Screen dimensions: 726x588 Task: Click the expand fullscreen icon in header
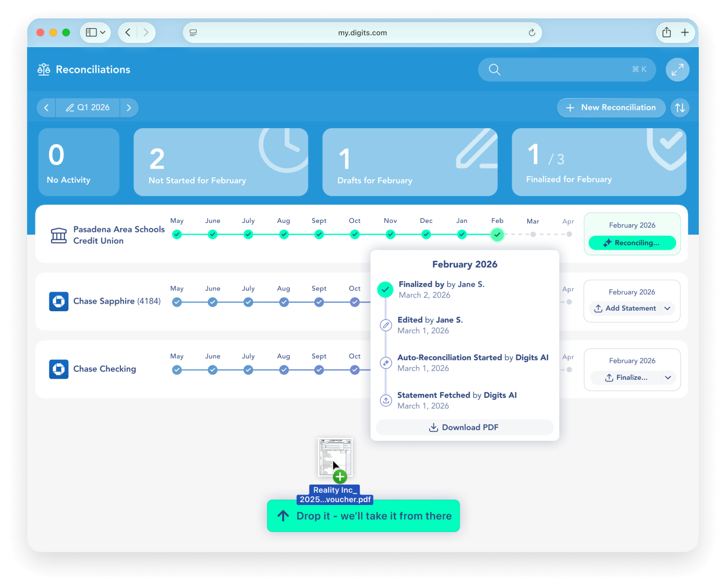(677, 70)
